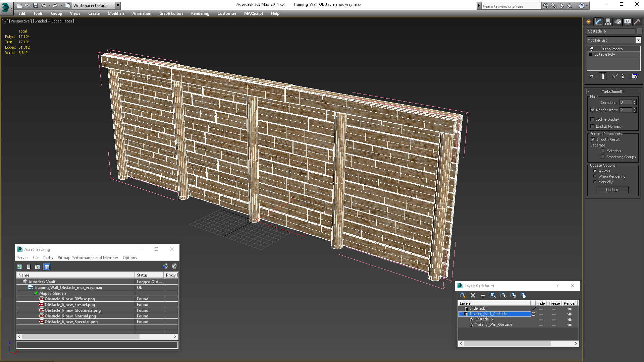Increase Iterations spinner value
Viewport: 644px width, 362px height.
point(634,101)
